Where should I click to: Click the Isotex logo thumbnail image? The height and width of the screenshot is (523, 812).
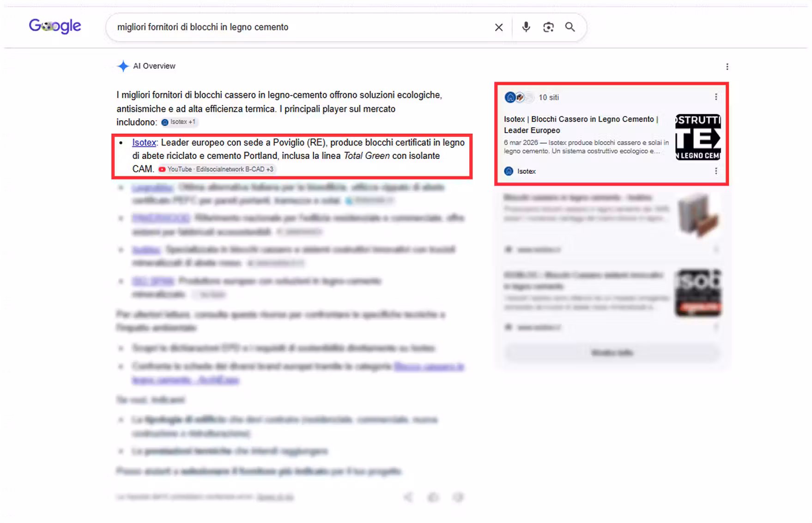point(698,137)
